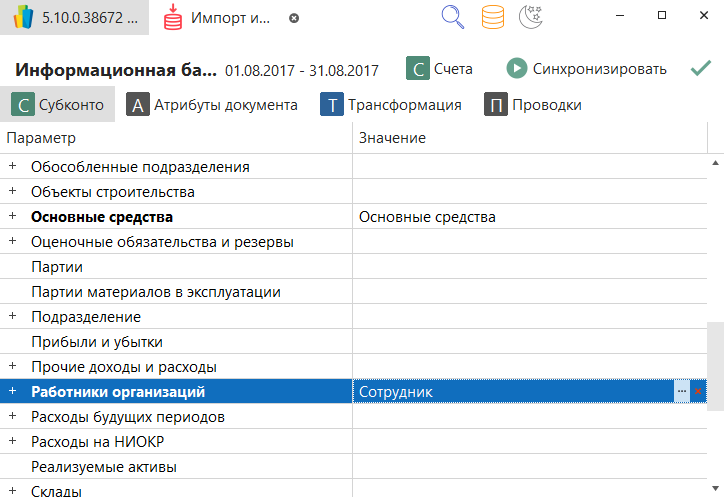Expand the Расходы будущих периодов row
The height and width of the screenshot is (497, 724).
click(x=13, y=416)
